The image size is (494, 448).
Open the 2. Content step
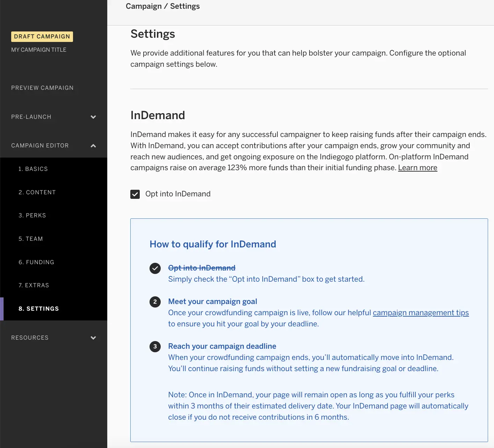pyautogui.click(x=37, y=192)
